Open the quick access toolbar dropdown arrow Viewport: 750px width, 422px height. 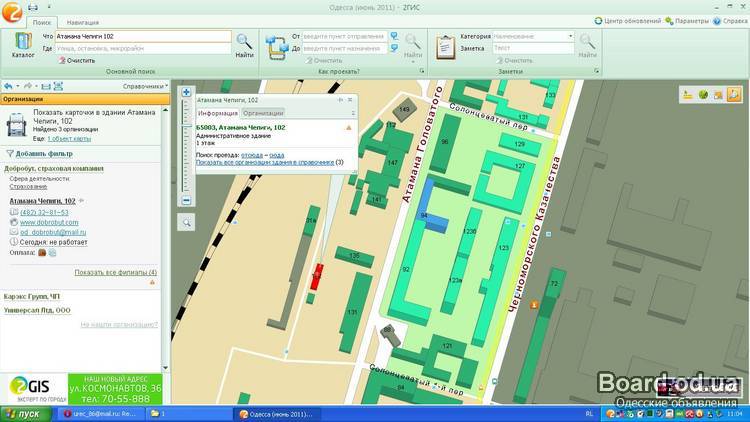tap(49, 7)
